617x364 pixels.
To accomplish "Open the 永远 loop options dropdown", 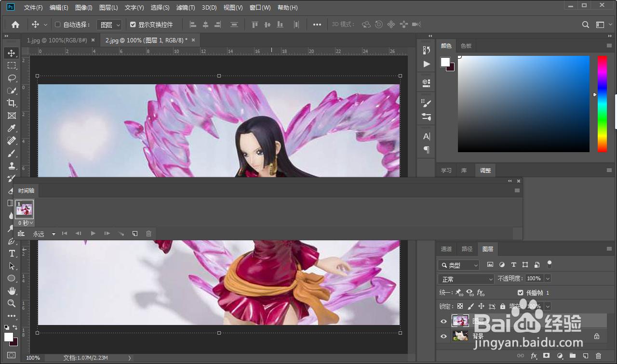I will 44,234.
